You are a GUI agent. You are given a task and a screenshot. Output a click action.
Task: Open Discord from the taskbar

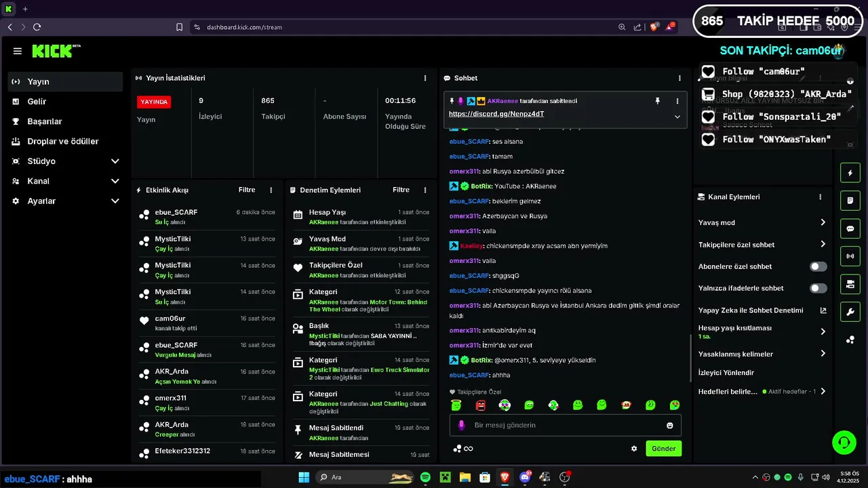tap(525, 477)
